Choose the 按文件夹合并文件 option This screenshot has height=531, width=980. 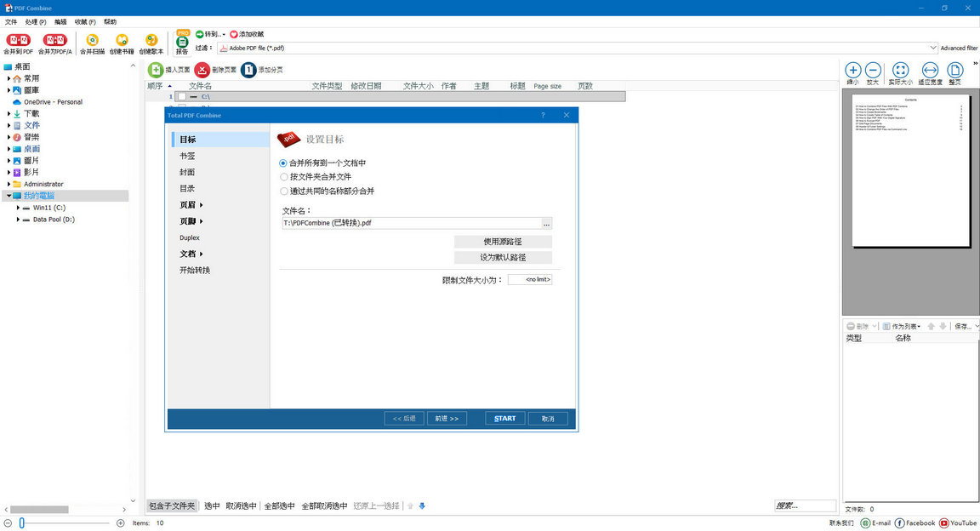282,176
